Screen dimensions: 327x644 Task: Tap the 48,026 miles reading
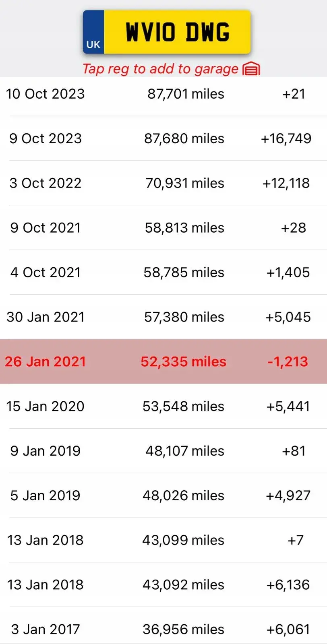pos(183,495)
